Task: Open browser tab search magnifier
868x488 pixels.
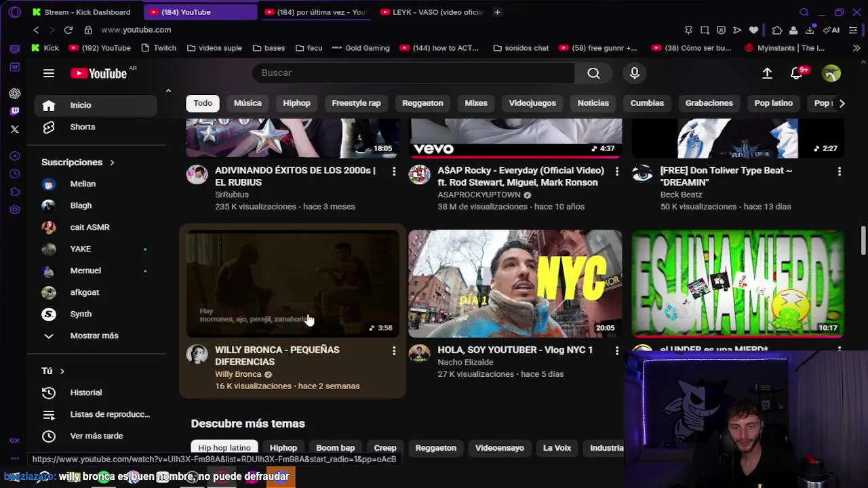Action: pyautogui.click(x=804, y=12)
